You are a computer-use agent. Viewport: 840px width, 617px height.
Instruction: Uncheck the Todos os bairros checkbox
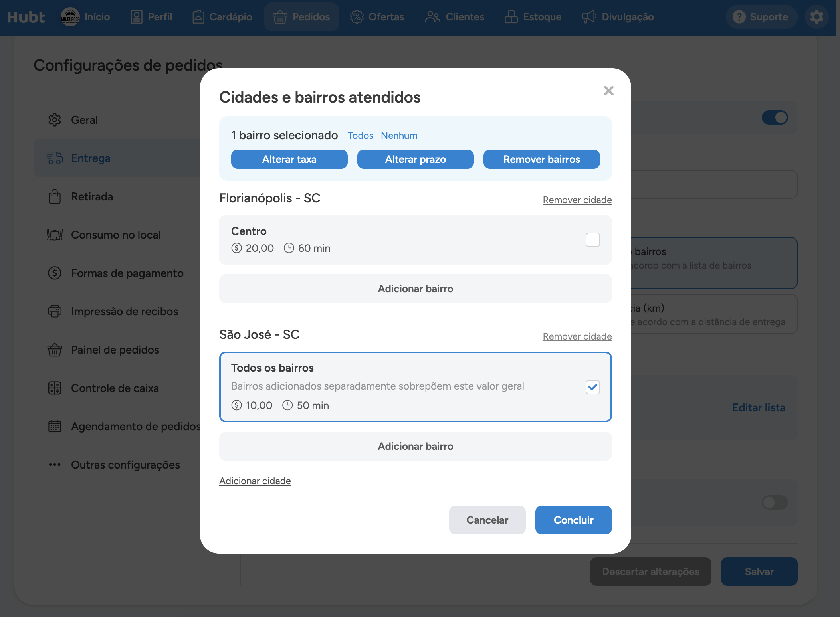point(593,387)
